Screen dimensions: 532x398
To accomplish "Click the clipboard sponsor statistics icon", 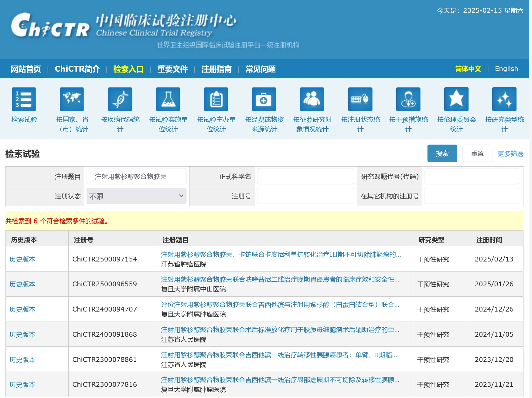I will pos(216,99).
